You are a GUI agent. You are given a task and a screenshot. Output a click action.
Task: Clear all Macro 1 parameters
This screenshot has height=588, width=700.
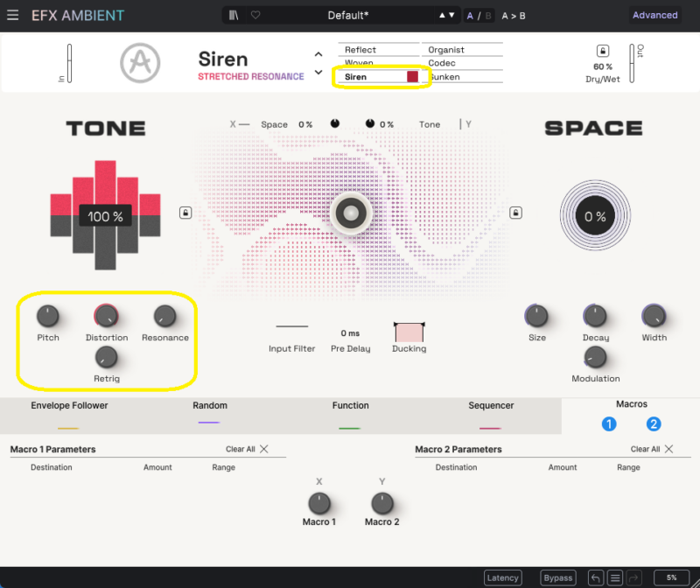[248, 449]
